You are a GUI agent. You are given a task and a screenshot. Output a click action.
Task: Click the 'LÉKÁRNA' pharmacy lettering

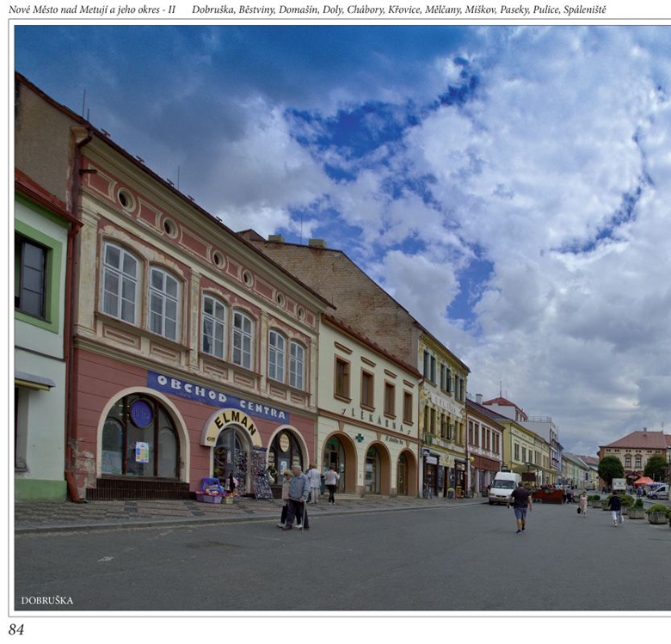pyautogui.click(x=379, y=420)
